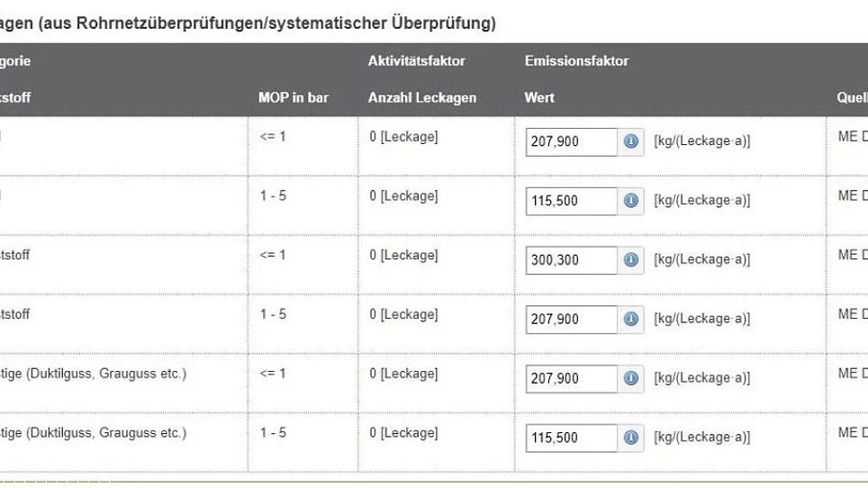Show info for Duktilguss <= 1 emission factor

click(x=630, y=378)
